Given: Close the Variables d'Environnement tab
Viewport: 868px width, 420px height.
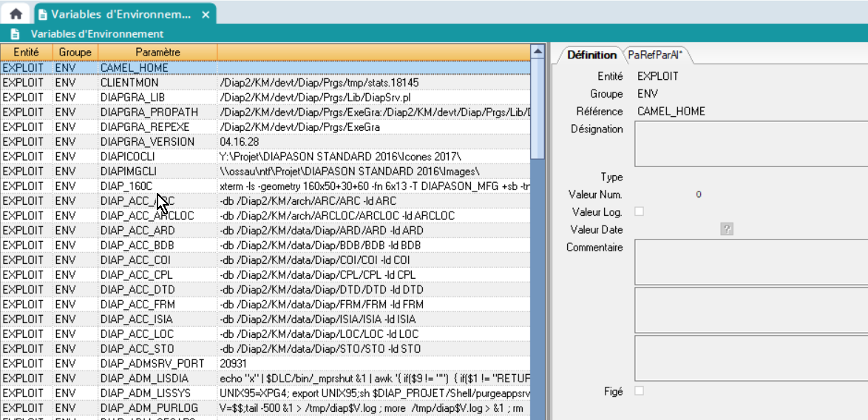Looking at the screenshot, I should 206,14.
